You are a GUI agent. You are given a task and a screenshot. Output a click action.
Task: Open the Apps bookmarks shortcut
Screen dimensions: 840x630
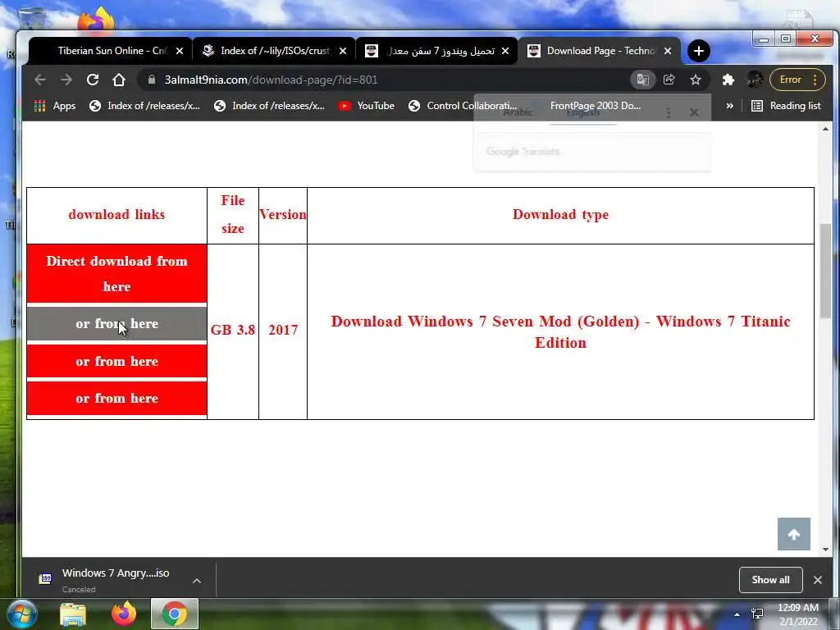coord(55,106)
